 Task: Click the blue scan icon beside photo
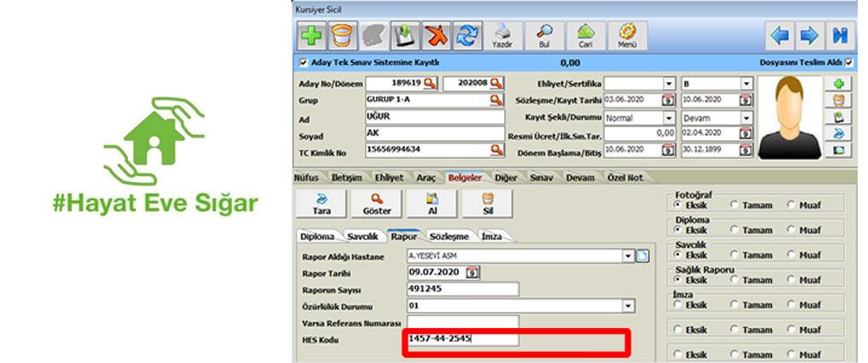839,133
